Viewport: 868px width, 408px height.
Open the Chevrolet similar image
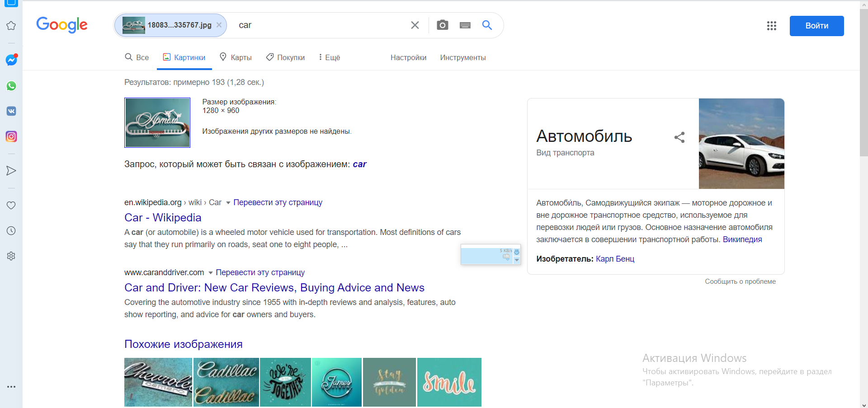[158, 382]
